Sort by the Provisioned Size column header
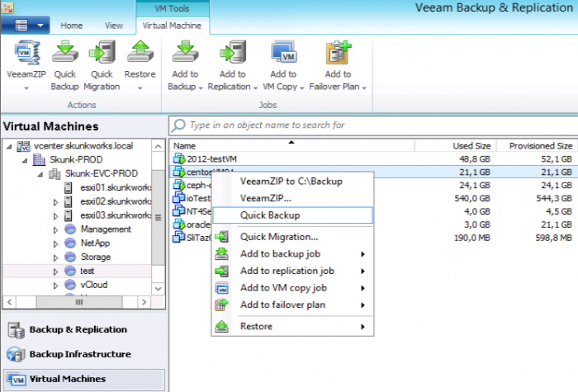The height and width of the screenshot is (392, 578). point(538,146)
